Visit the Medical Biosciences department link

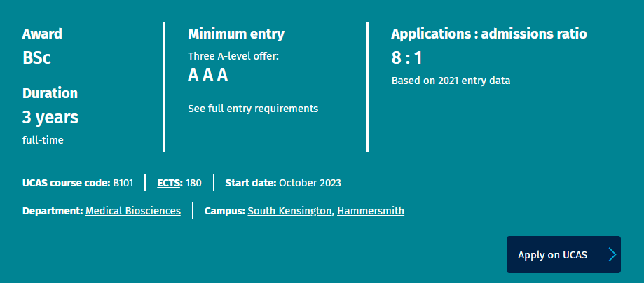[x=133, y=211]
